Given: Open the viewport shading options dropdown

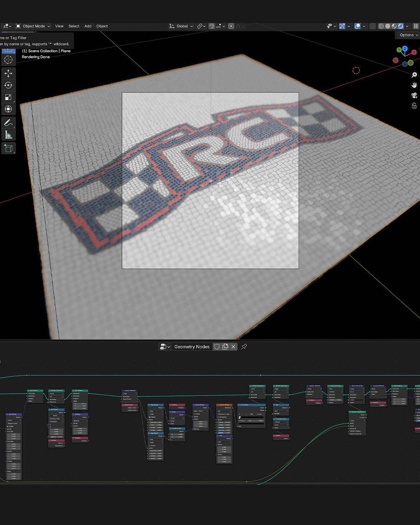Looking at the screenshot, I should (x=407, y=26).
